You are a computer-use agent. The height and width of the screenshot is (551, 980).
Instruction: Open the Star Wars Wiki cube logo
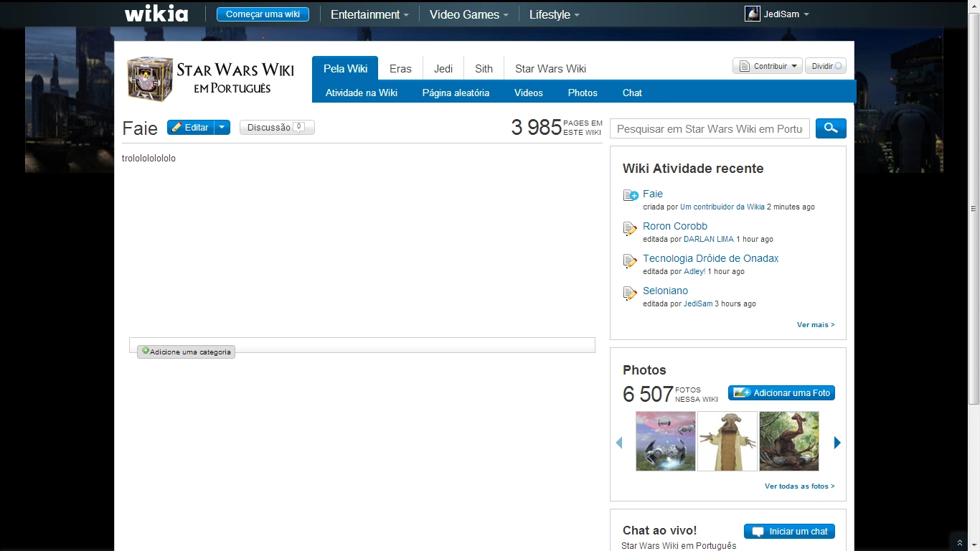pos(150,79)
